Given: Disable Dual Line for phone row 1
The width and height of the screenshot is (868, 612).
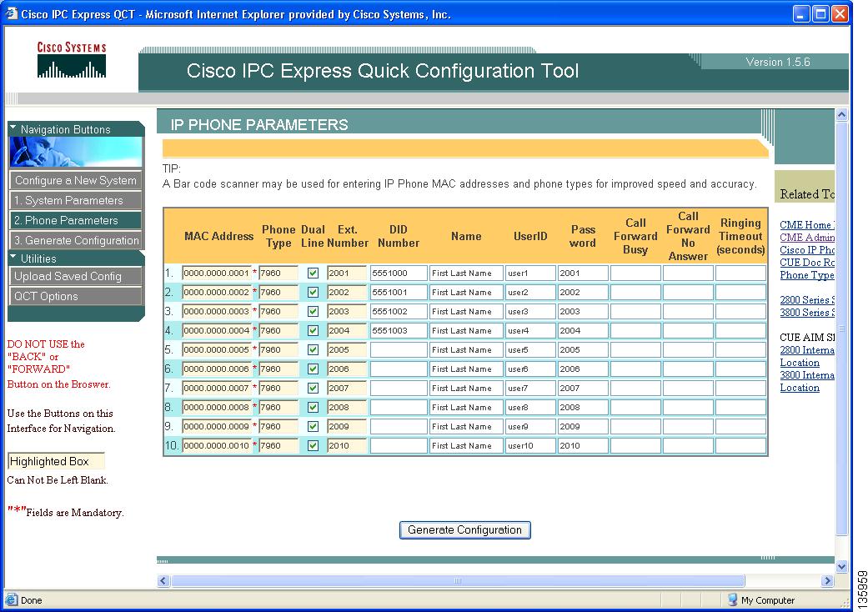Looking at the screenshot, I should [313, 273].
